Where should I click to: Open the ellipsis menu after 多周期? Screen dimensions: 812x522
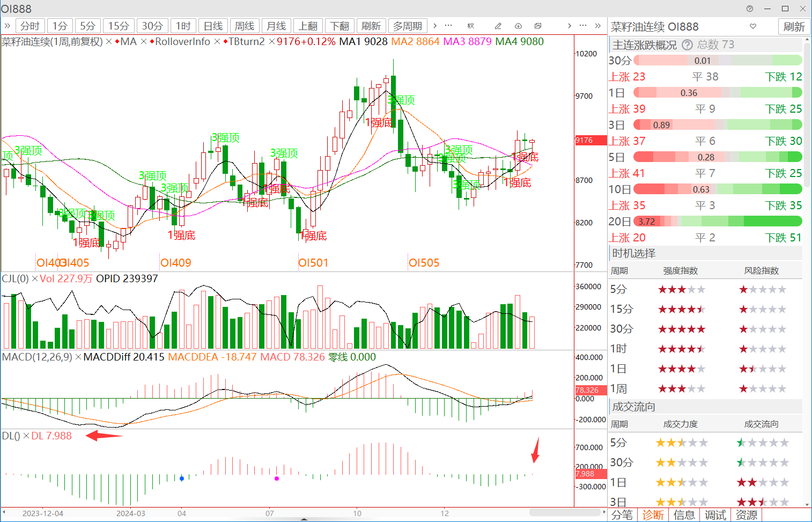point(448,26)
